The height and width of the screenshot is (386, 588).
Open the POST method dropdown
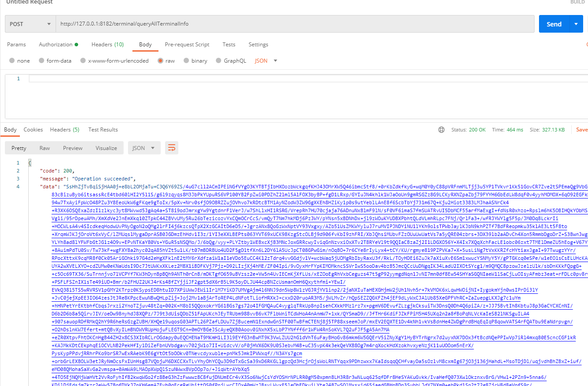[x=30, y=24]
